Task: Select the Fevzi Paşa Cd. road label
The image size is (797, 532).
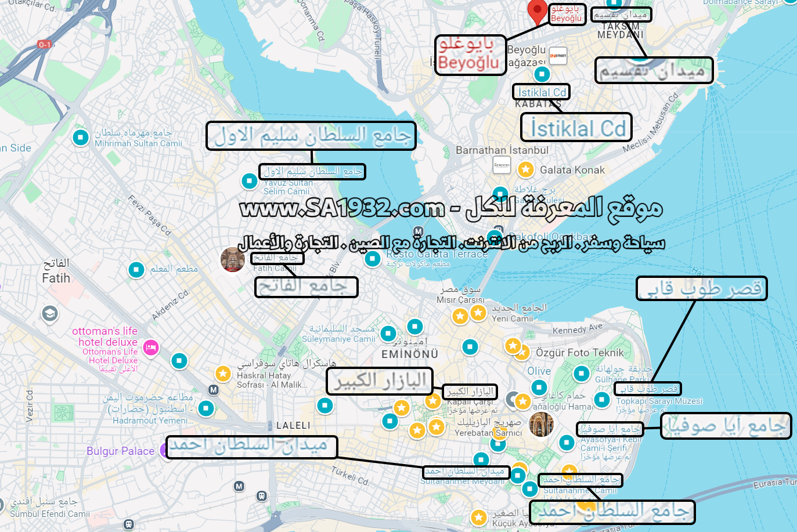Action: click(x=150, y=216)
